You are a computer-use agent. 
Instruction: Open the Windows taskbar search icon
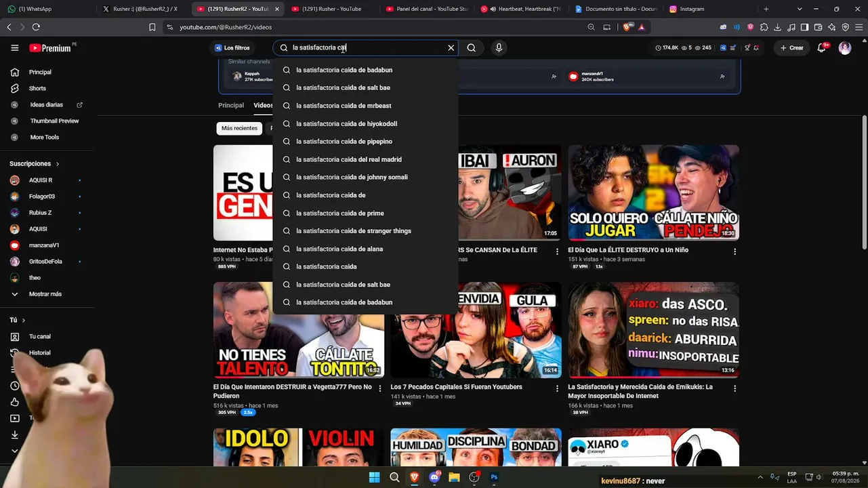pos(394,477)
